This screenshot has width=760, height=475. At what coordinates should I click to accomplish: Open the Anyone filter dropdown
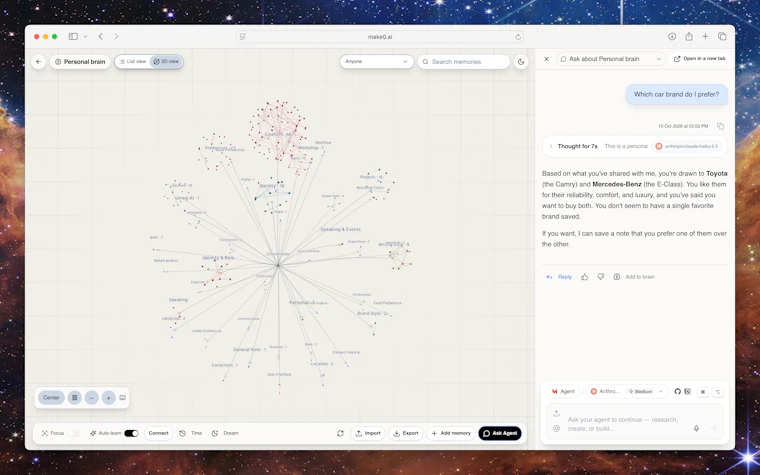pos(377,62)
